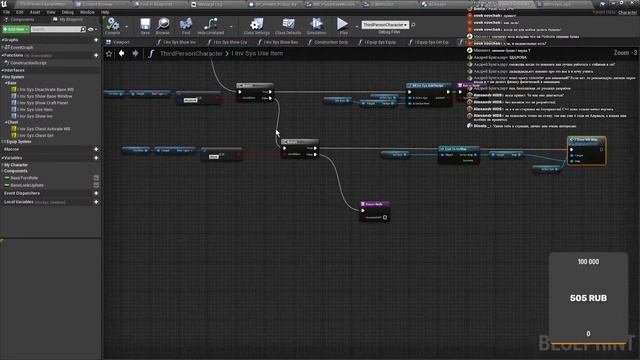
Task: Open the Edit menu
Action: coord(20,12)
